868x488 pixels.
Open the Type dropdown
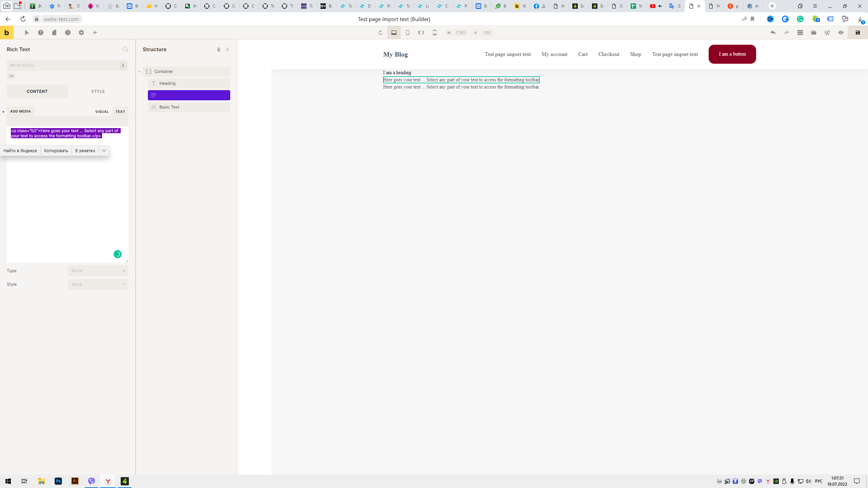pos(98,271)
